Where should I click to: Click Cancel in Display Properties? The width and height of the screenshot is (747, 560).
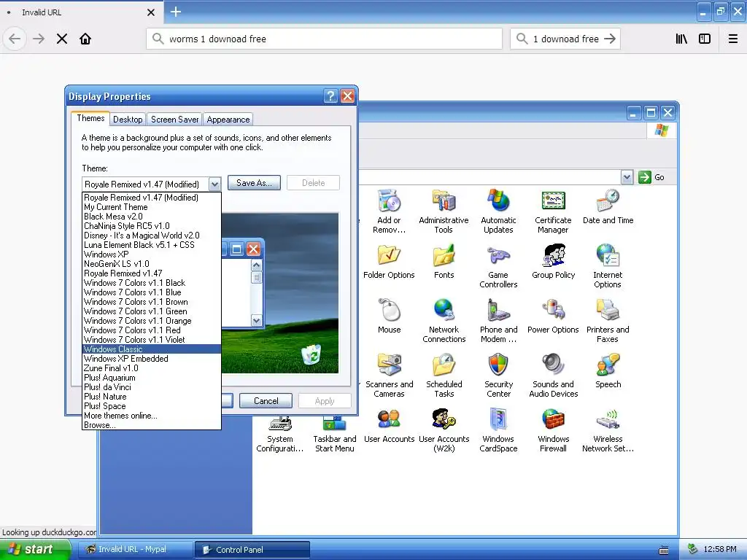(266, 401)
